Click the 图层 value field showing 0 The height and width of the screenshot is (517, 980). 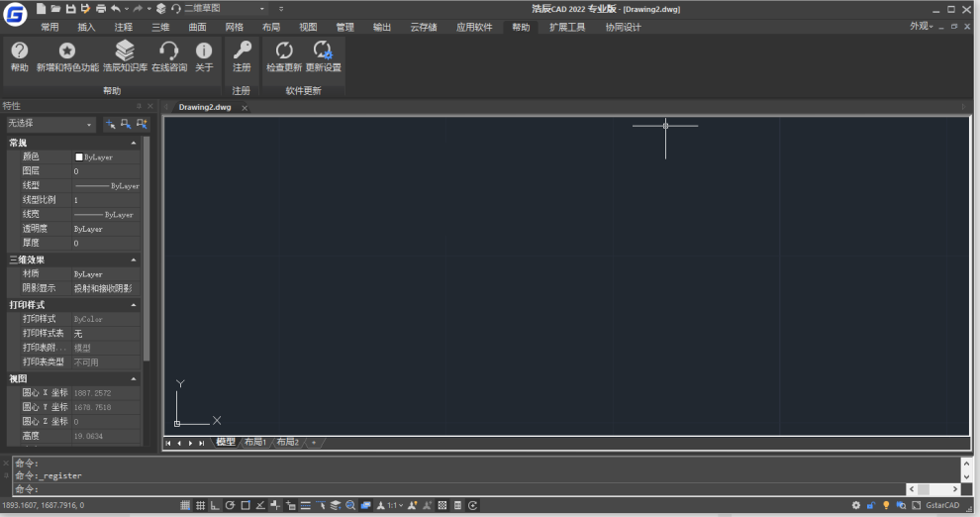(106, 171)
